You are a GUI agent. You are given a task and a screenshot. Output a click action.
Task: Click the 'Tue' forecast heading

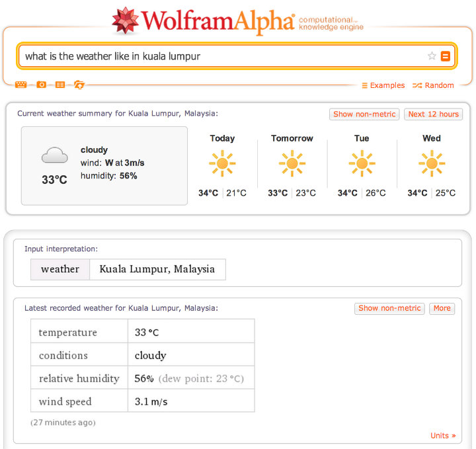pyautogui.click(x=362, y=138)
